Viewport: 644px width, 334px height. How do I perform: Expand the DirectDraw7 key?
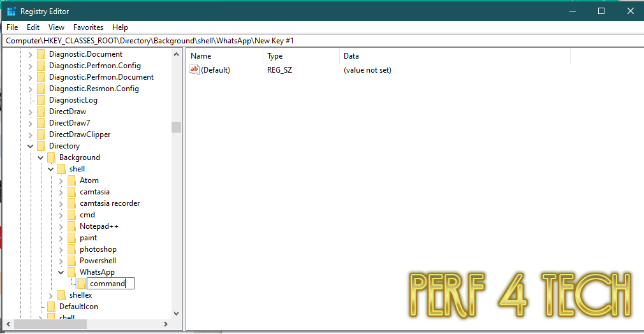[31, 123]
